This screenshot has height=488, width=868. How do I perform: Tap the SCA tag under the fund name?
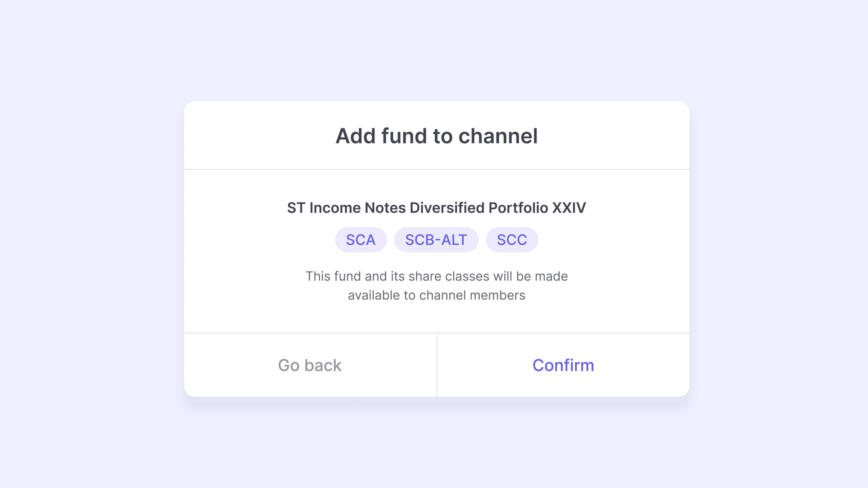click(x=361, y=240)
